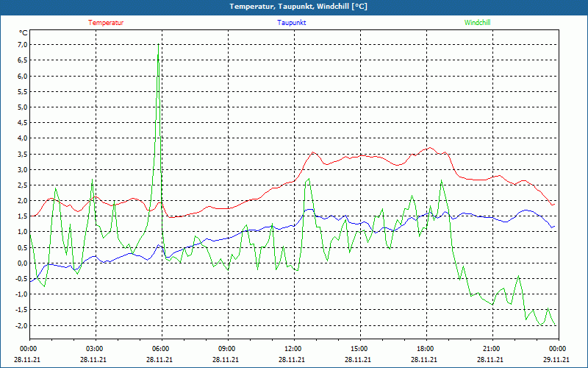The image size is (588, 368).
Task: Click the 3,0 y-axis value
Action: coord(23,169)
